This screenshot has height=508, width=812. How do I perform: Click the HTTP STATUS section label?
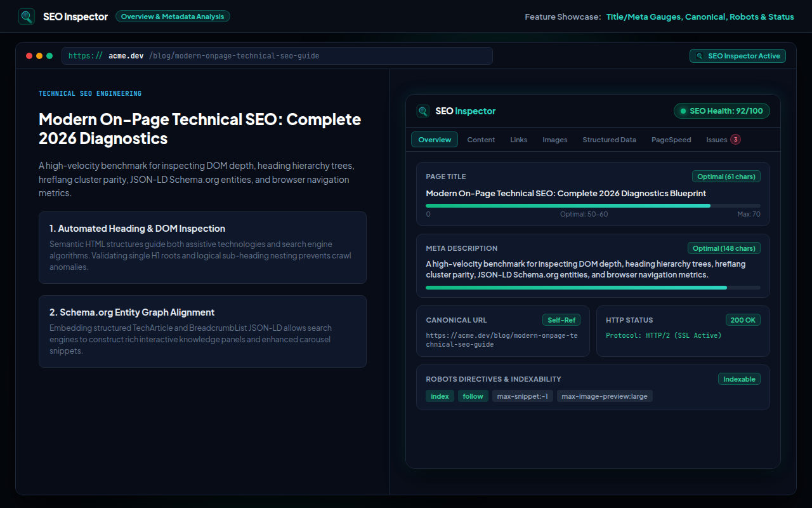(x=629, y=320)
